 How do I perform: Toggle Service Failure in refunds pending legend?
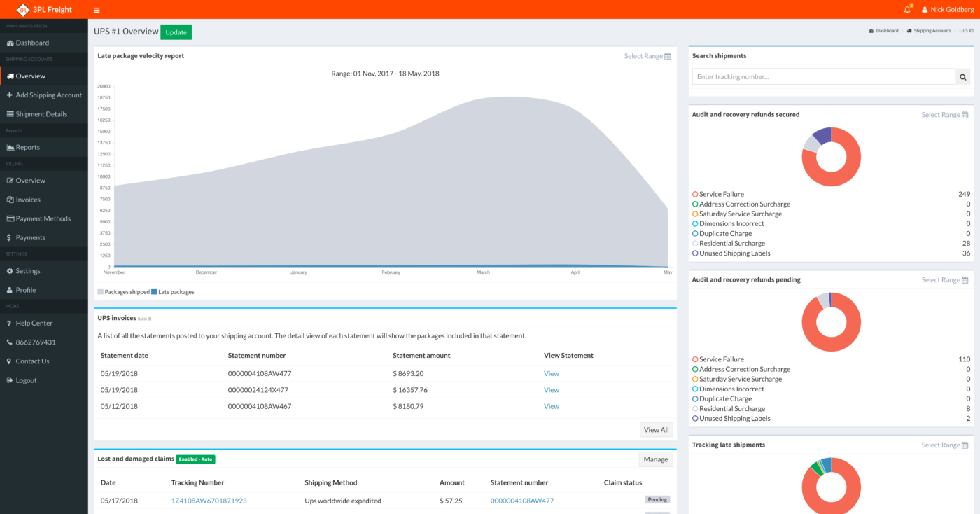[718, 360]
